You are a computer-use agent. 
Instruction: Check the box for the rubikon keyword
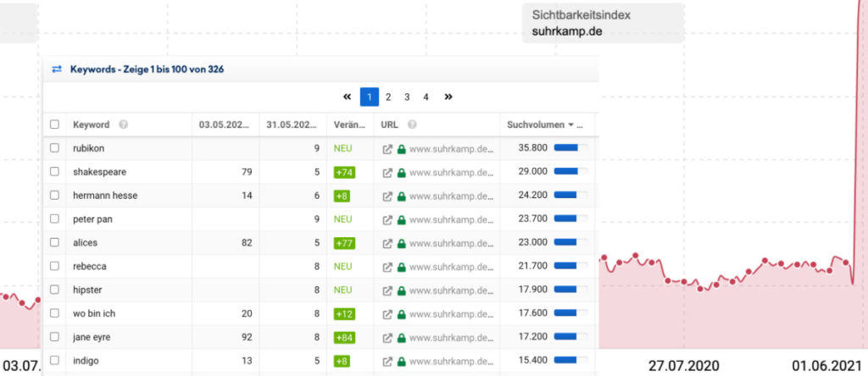pyautogui.click(x=55, y=148)
